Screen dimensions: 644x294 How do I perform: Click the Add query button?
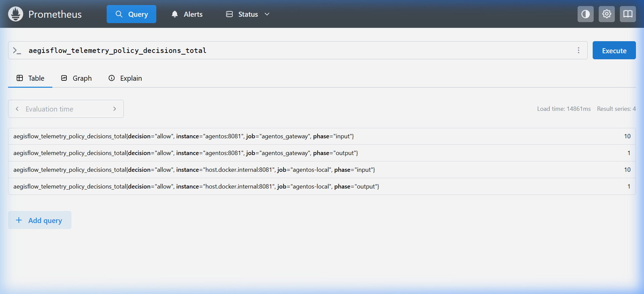tap(40, 220)
